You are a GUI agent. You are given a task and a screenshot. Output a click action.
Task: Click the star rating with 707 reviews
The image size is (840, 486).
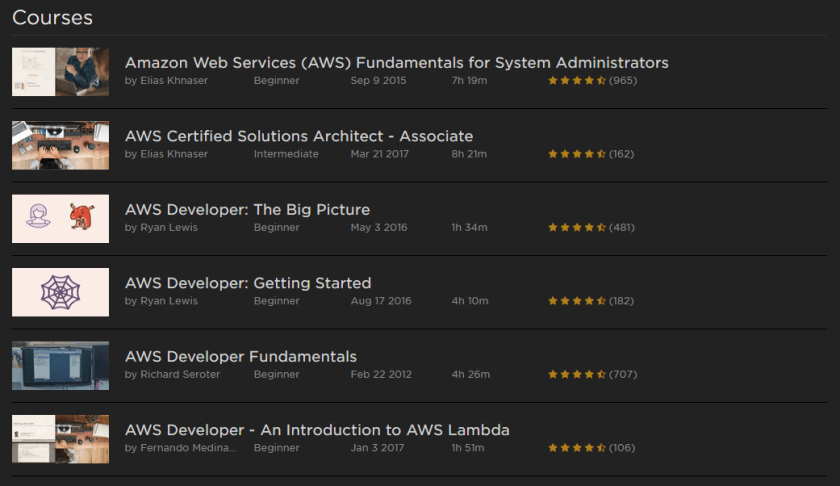click(x=577, y=375)
